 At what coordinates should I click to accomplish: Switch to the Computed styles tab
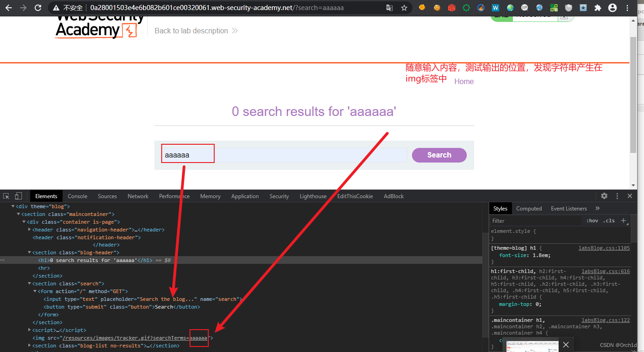[x=529, y=209]
